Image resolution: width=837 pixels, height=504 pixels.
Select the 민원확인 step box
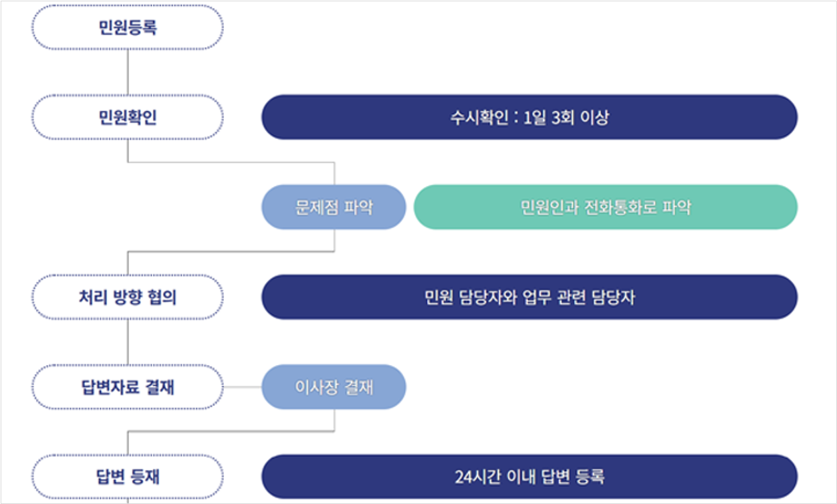point(127,118)
